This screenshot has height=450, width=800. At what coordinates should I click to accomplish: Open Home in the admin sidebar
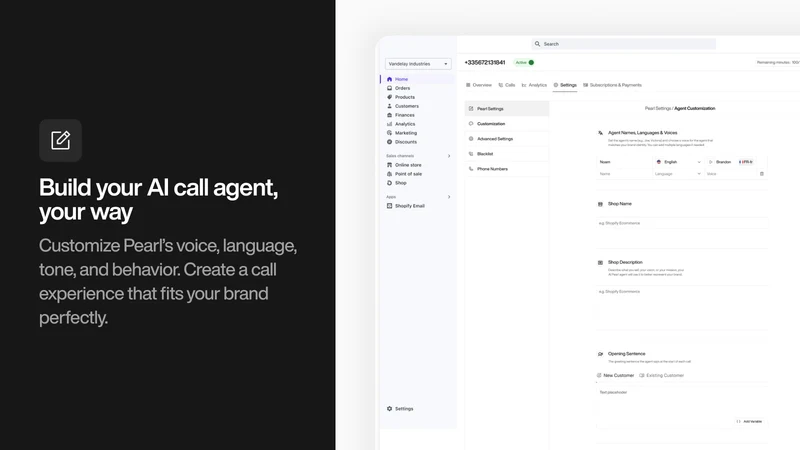pyautogui.click(x=417, y=79)
